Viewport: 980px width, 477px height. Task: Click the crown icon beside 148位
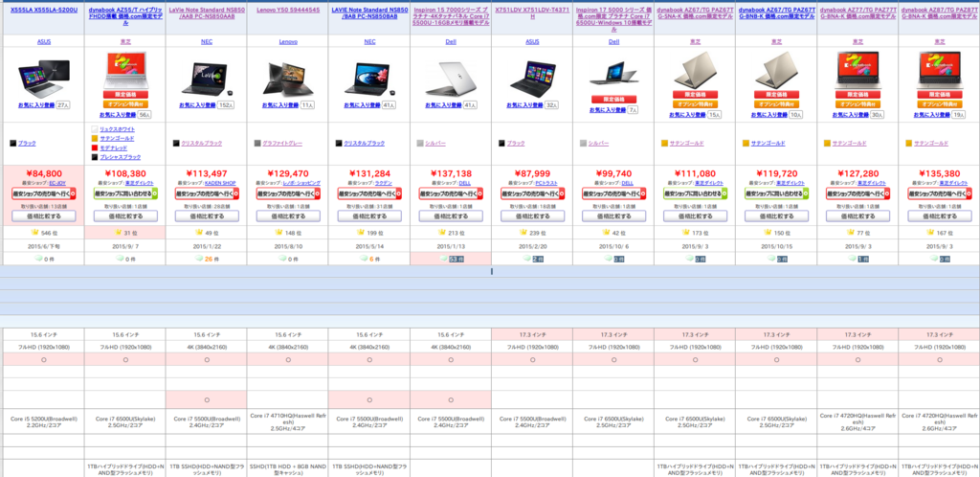278,233
